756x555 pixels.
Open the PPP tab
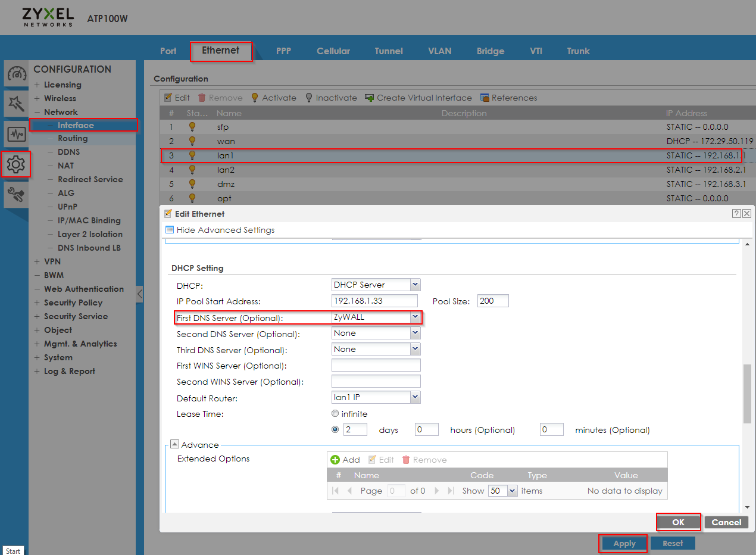click(284, 51)
